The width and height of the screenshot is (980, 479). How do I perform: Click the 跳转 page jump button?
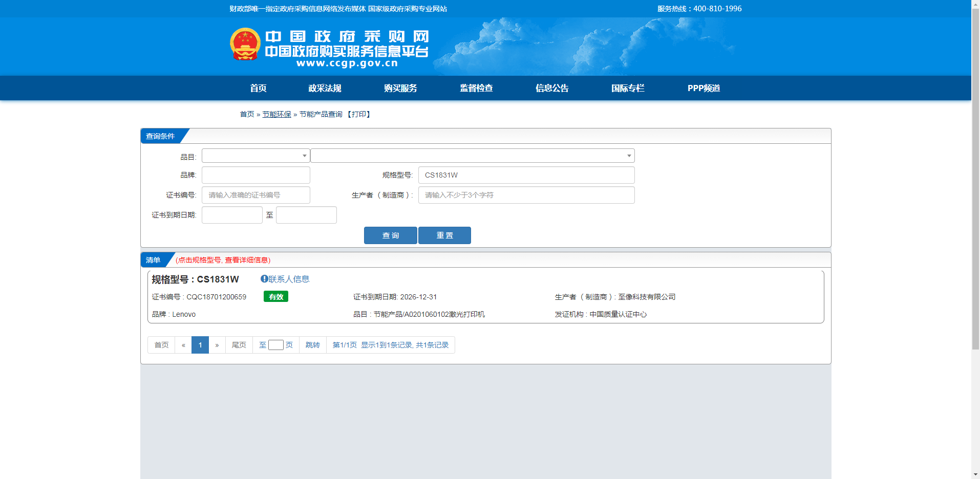pyautogui.click(x=312, y=345)
